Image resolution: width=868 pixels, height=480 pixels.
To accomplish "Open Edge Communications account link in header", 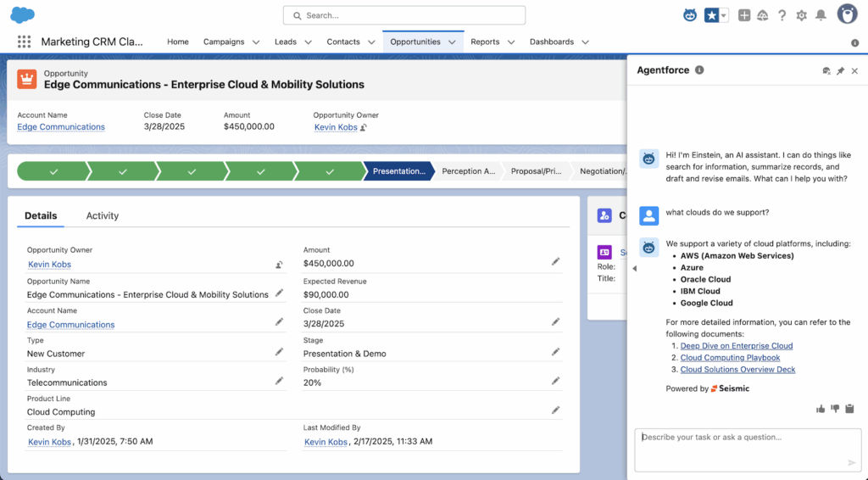I will [61, 126].
